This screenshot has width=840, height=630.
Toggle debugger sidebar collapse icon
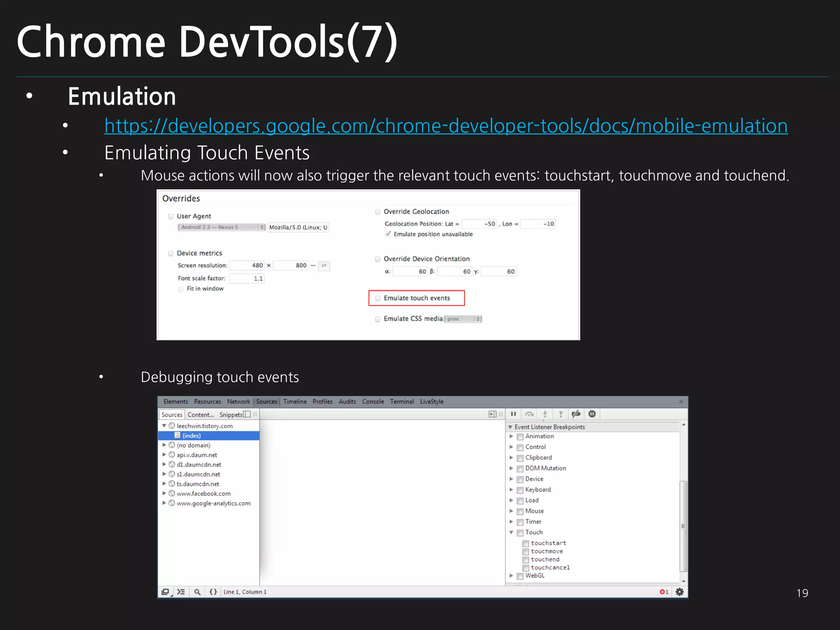(493, 414)
